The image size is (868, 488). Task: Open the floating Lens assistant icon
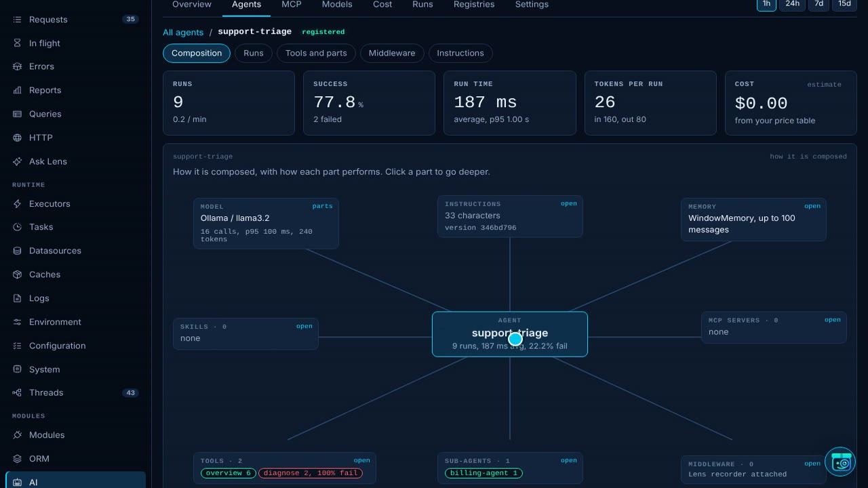[840, 462]
